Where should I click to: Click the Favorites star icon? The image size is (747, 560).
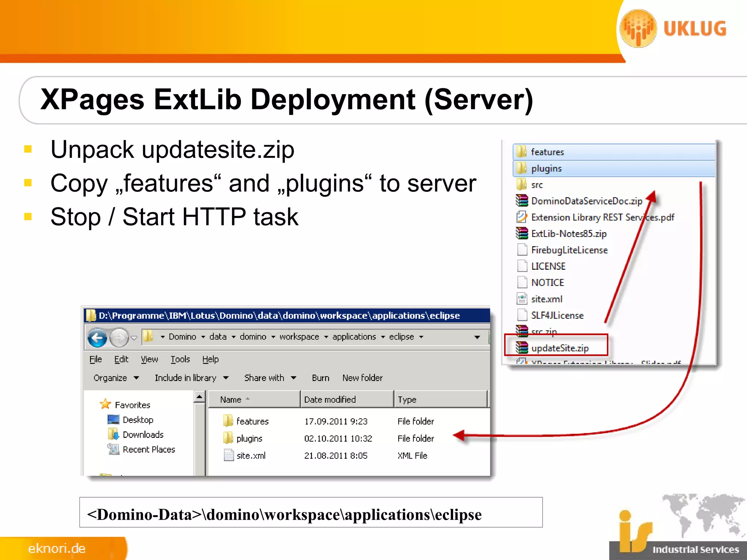point(105,404)
